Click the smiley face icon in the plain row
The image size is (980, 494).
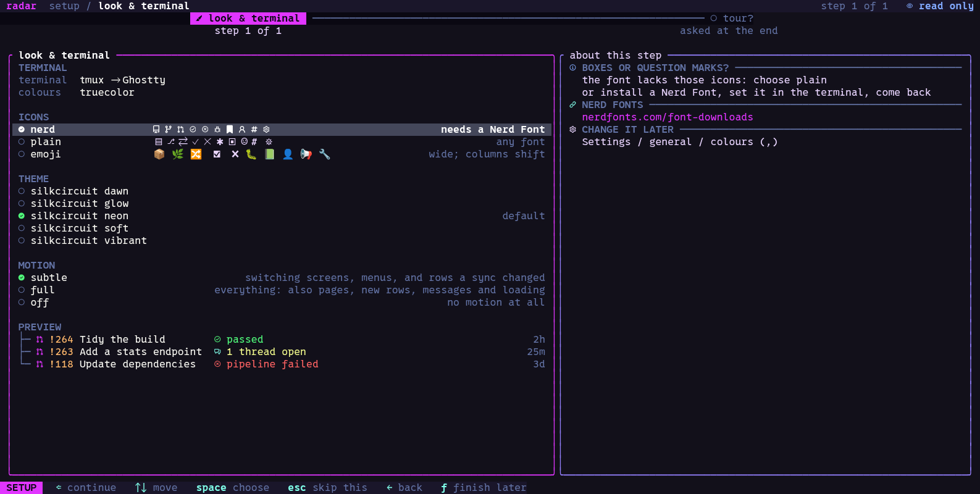245,142
